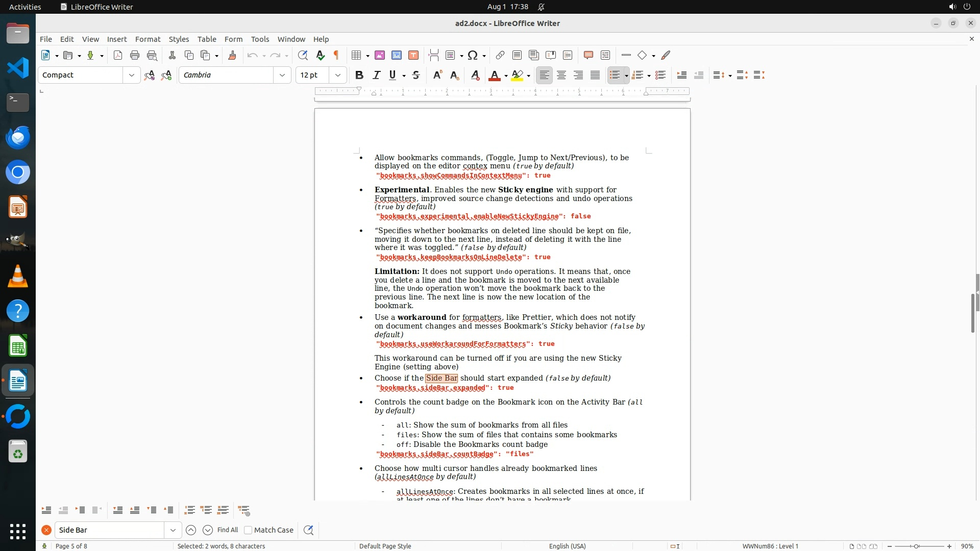
Task: Expand the paragraph style dropdown
Action: [x=132, y=75]
